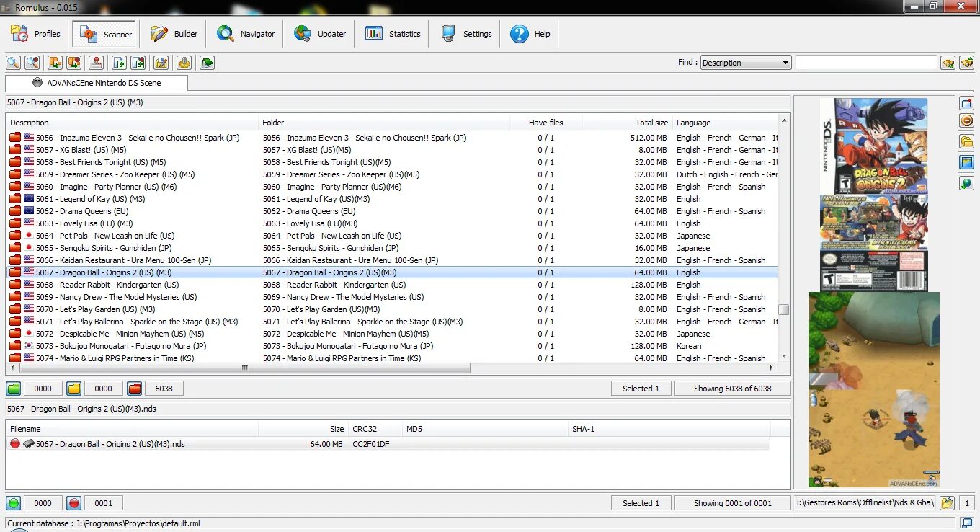Sort by the Language column header

[725, 123]
